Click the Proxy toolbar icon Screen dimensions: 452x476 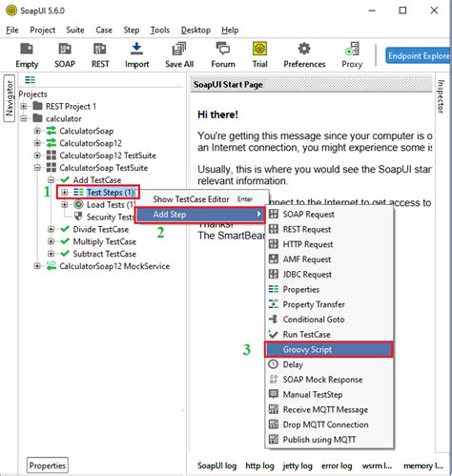tap(352, 55)
